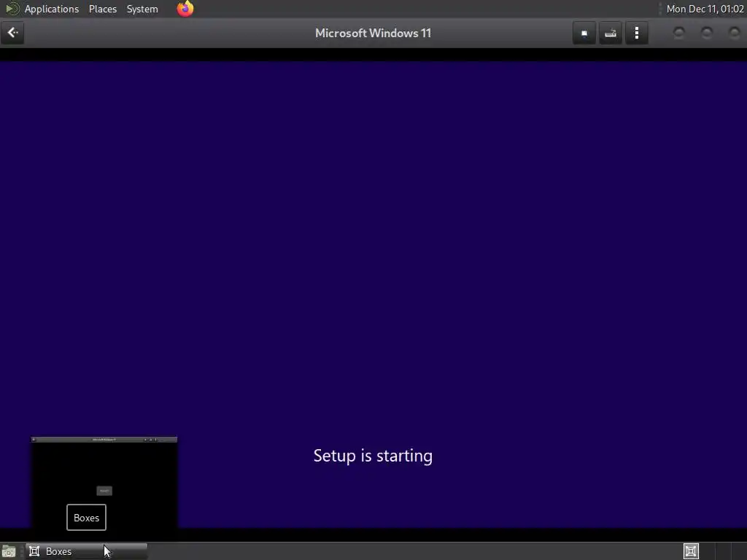Click the show desktop icon in bottom panel
Image resolution: width=747 pixels, height=560 pixels.
point(9,551)
